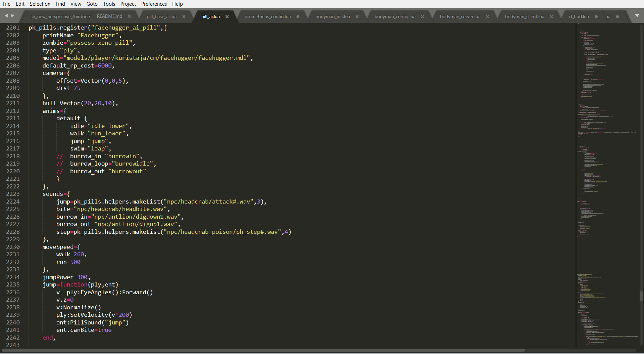Open the File menu
Image resolution: width=644 pixels, height=354 pixels.
tap(6, 4)
